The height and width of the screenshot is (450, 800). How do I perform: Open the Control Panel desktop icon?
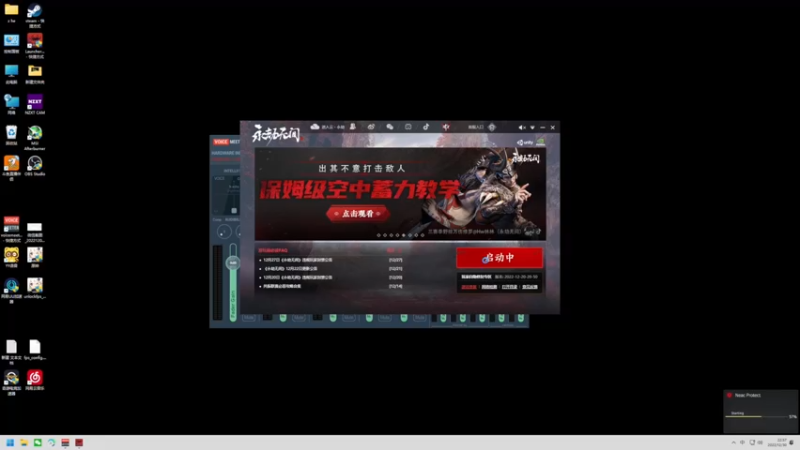pos(11,44)
